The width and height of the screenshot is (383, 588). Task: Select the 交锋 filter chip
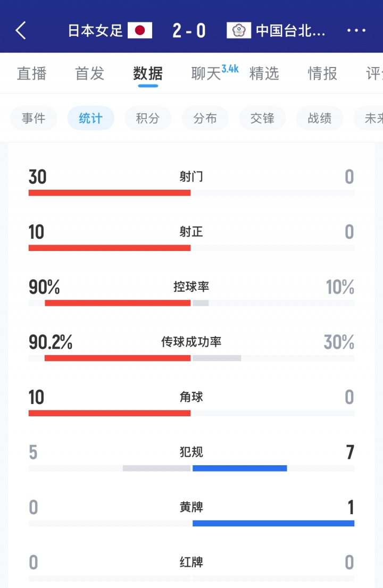coord(262,118)
